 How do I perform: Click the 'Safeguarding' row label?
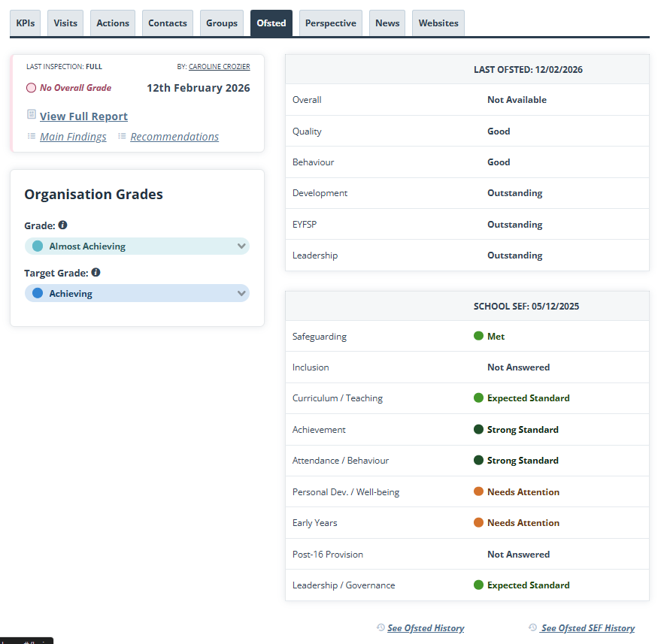[320, 337]
